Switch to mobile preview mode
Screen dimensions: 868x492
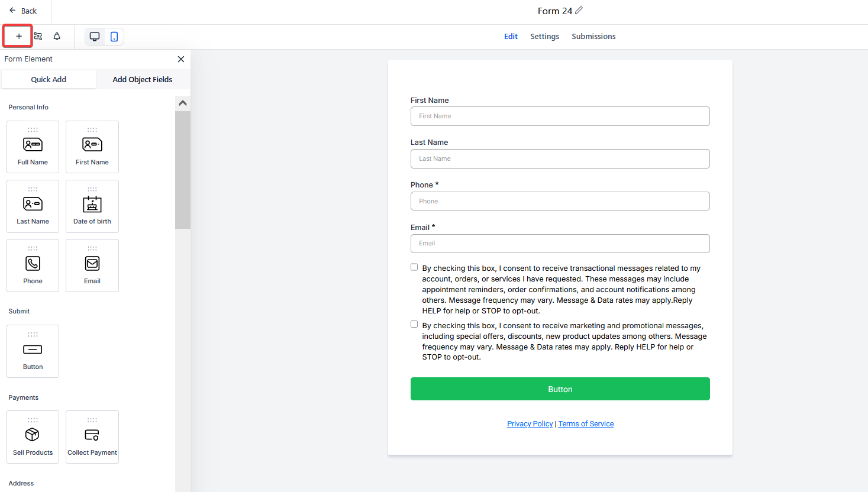coord(114,37)
